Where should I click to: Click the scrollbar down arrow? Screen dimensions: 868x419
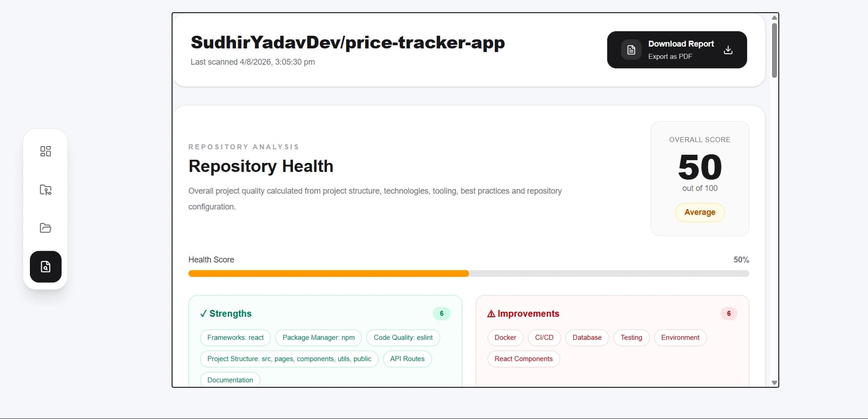pyautogui.click(x=774, y=383)
